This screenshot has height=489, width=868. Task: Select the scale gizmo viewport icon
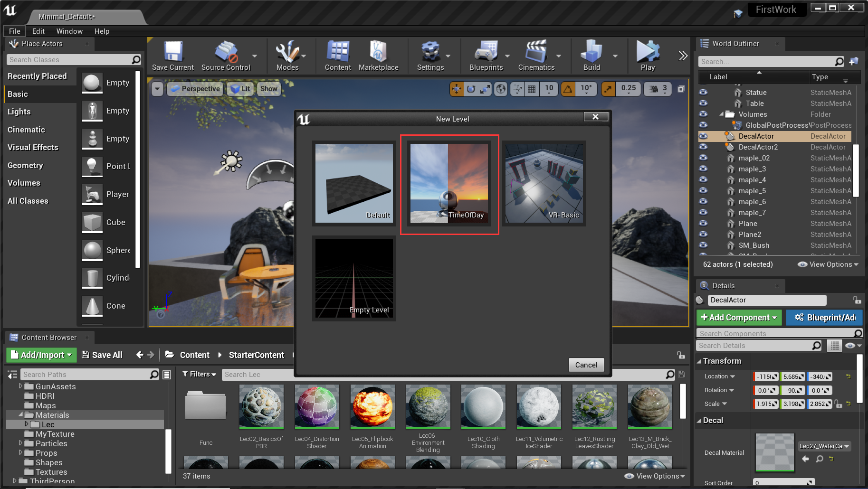pyautogui.click(x=485, y=89)
